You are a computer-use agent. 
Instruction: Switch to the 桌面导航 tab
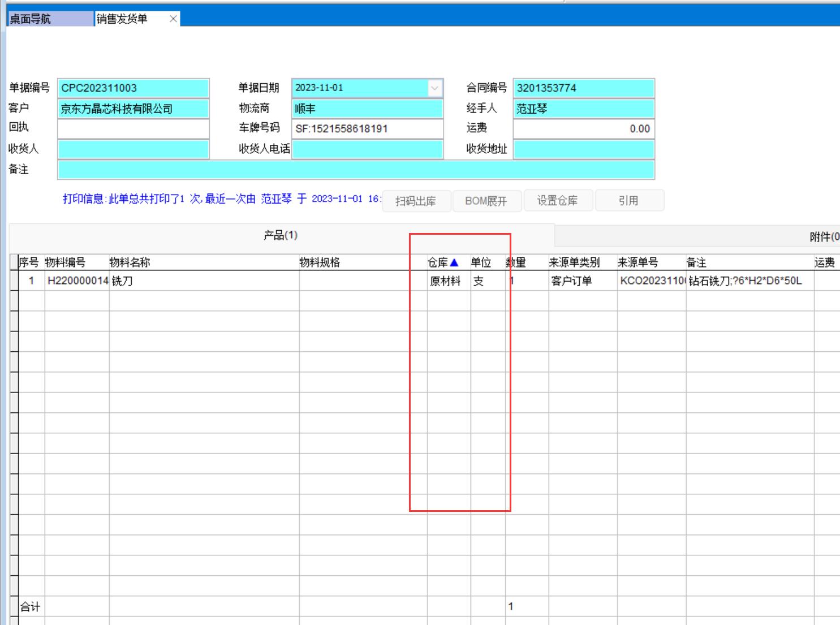click(50, 19)
